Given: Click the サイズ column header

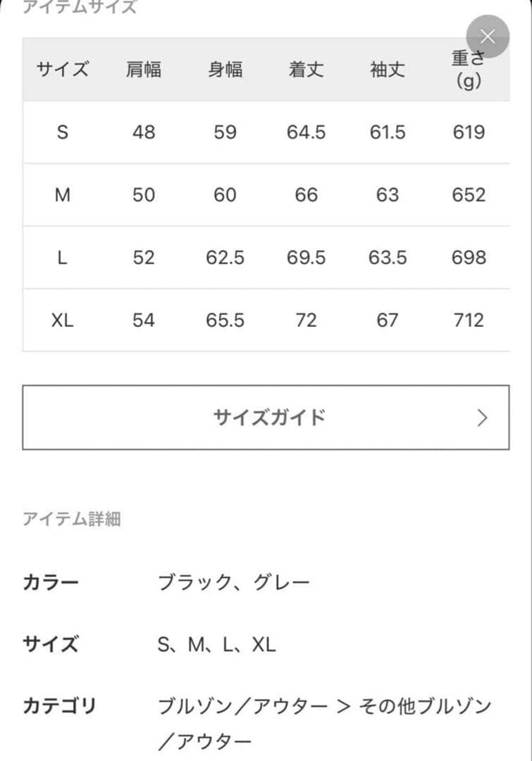Looking at the screenshot, I should tap(63, 70).
